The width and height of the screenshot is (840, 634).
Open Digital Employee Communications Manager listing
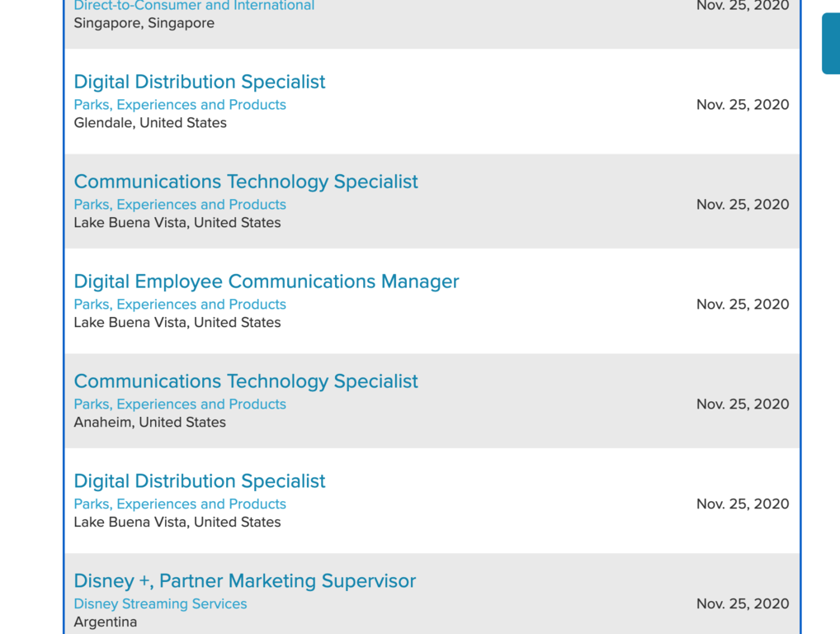(266, 282)
